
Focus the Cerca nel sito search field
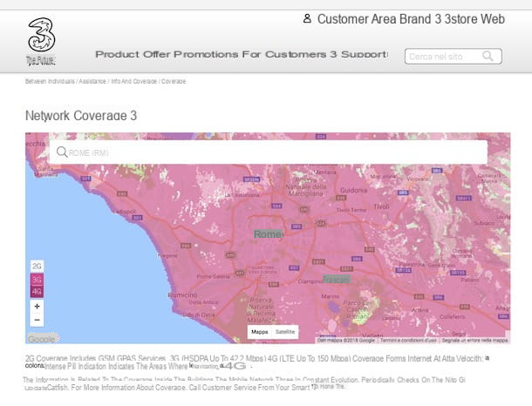click(x=453, y=57)
